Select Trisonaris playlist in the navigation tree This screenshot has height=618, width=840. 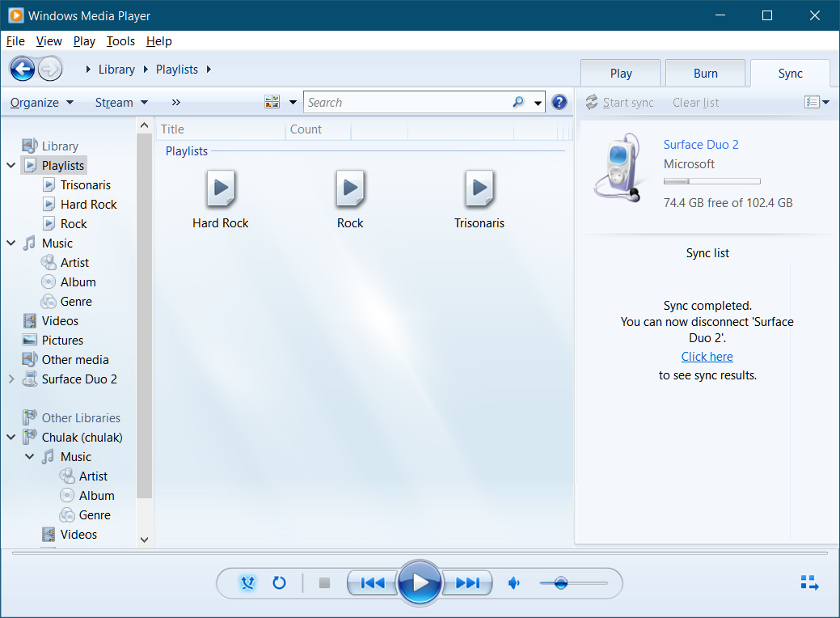[x=77, y=185]
